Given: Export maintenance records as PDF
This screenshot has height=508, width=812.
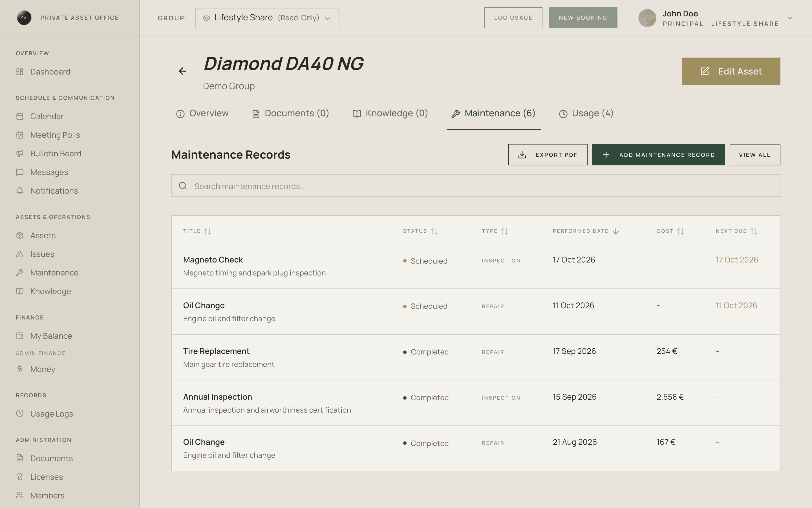Looking at the screenshot, I should (x=548, y=155).
